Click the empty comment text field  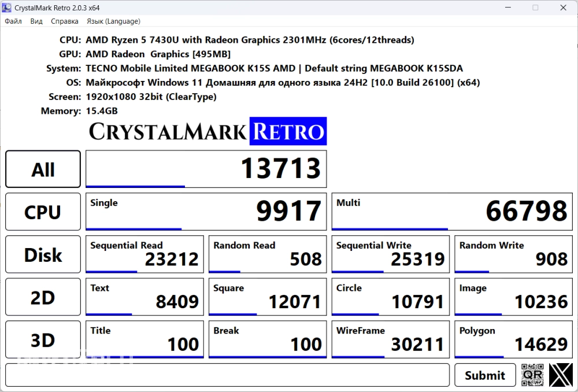tap(227, 375)
